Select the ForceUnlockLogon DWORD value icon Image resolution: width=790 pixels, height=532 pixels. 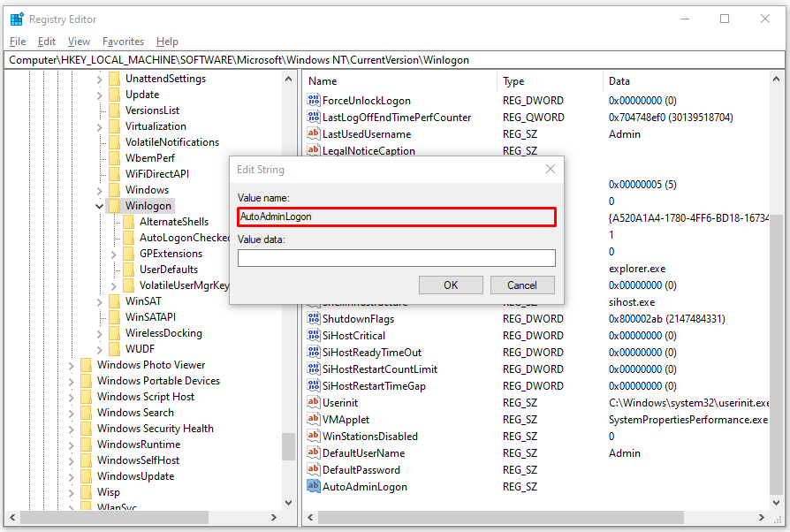point(314,100)
